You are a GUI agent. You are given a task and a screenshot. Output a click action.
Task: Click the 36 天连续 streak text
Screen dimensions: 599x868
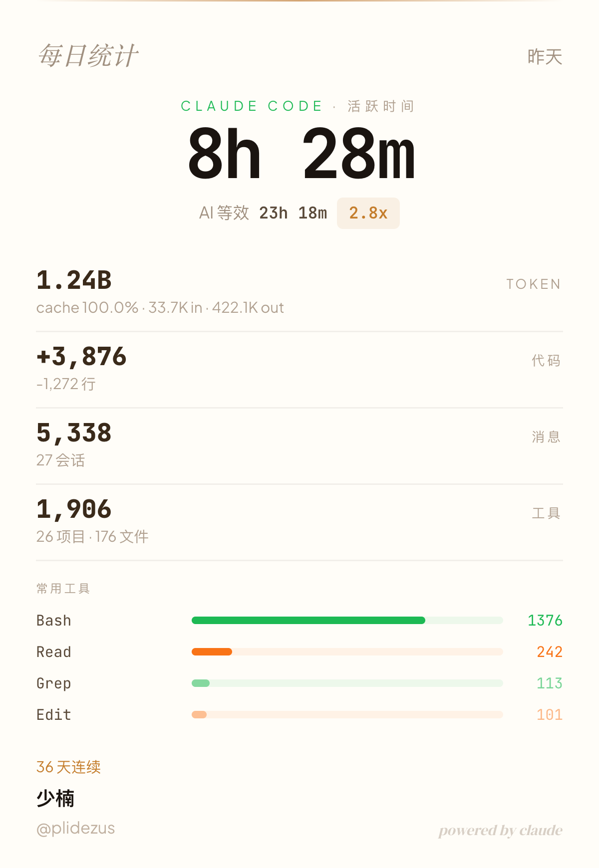pyautogui.click(x=68, y=767)
